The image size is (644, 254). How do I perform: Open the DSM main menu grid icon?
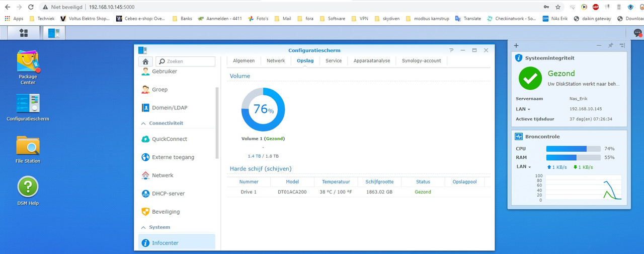(x=24, y=33)
